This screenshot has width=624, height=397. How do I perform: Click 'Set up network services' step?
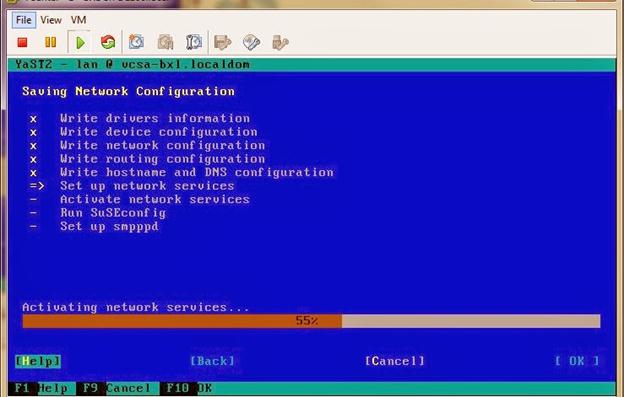pyautogui.click(x=147, y=186)
